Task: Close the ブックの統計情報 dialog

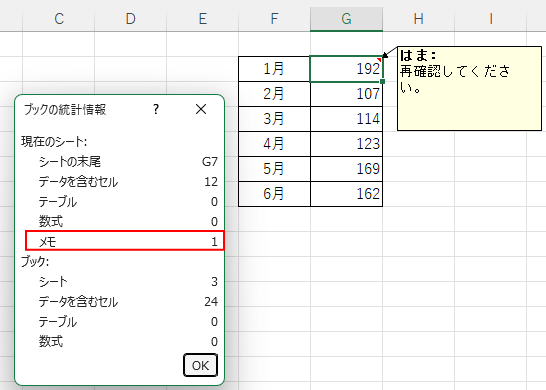Action: tap(201, 109)
